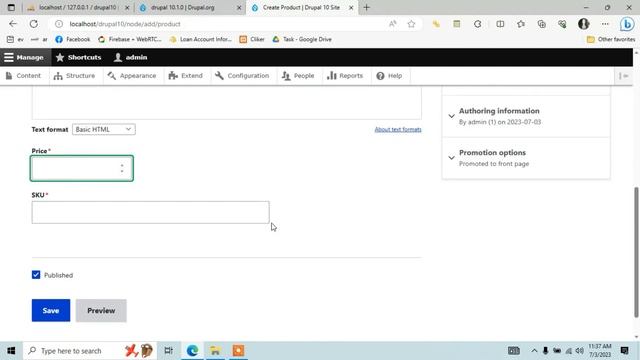
Task: Open Task View on taskbar
Action: [168, 351]
